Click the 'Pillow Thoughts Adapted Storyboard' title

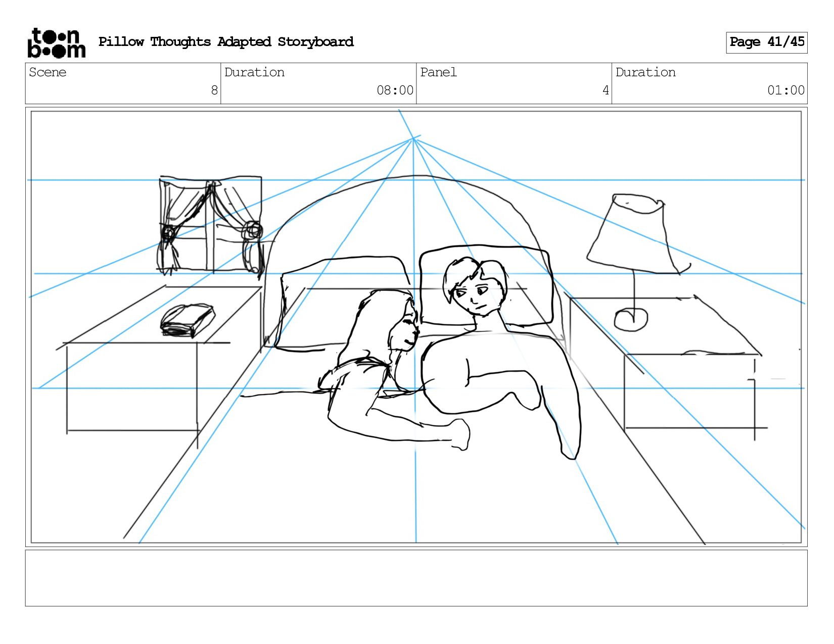[x=226, y=42]
